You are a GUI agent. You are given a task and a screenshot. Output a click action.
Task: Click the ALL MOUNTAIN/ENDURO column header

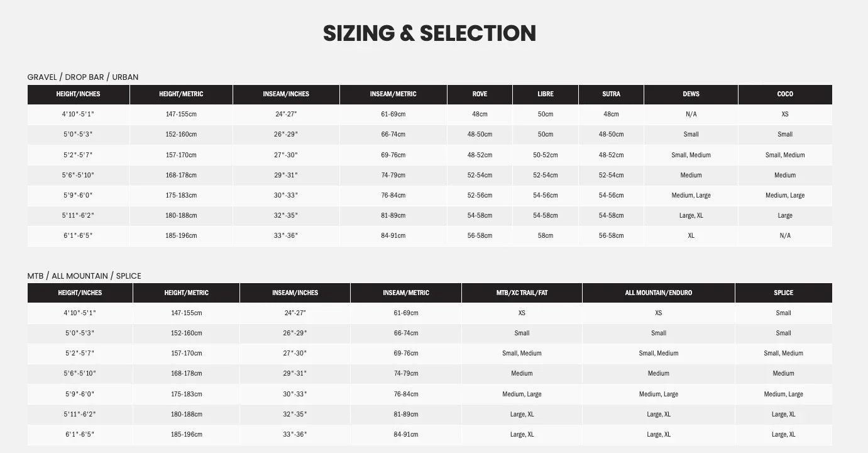[x=658, y=293]
